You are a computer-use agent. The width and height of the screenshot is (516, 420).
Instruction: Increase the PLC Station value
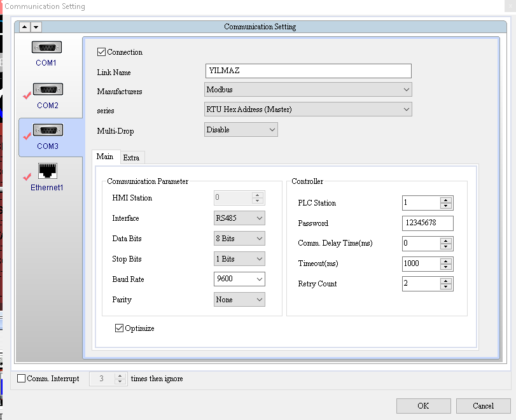(x=445, y=200)
